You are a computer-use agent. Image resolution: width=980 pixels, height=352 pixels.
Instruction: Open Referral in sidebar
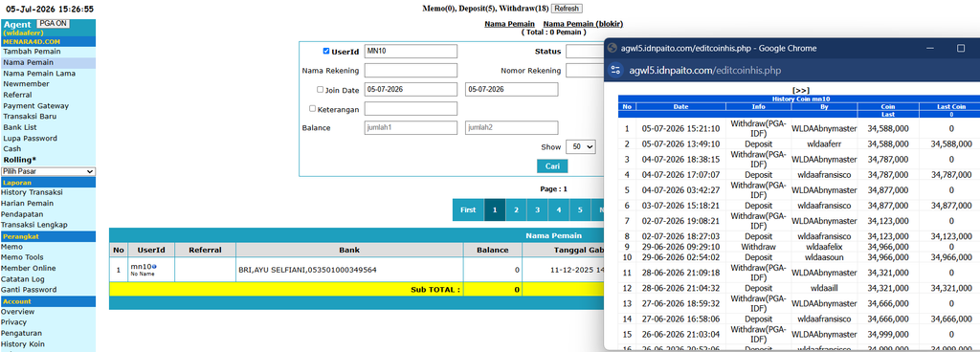tap(17, 95)
